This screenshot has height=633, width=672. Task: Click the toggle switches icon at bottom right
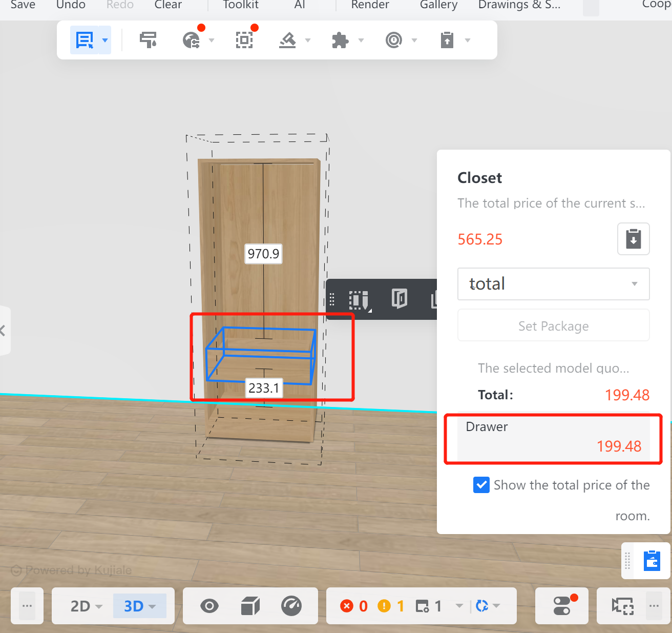point(562,606)
